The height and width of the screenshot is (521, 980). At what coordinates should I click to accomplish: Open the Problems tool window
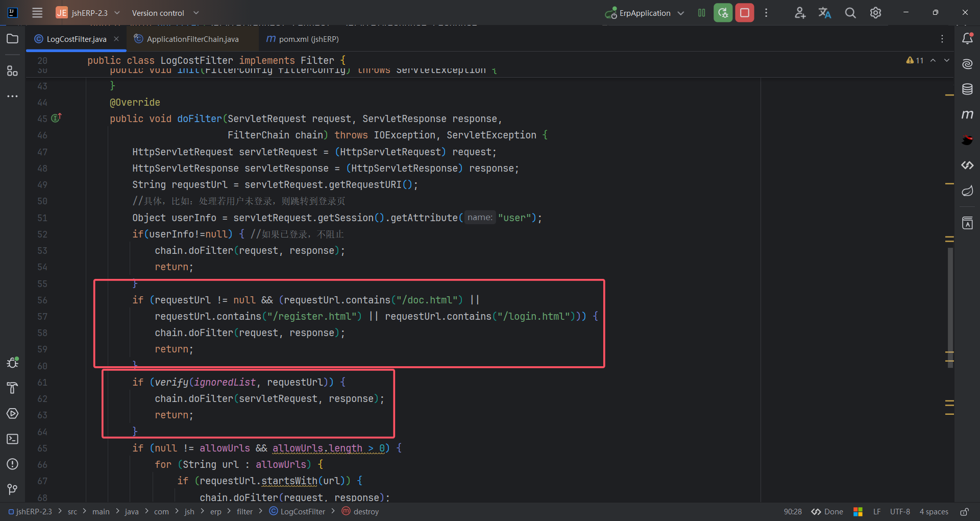(12, 464)
